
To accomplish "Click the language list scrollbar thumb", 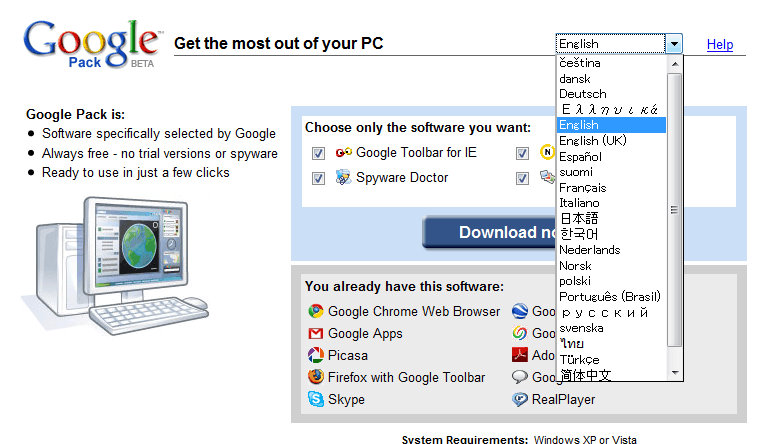I will (675, 210).
